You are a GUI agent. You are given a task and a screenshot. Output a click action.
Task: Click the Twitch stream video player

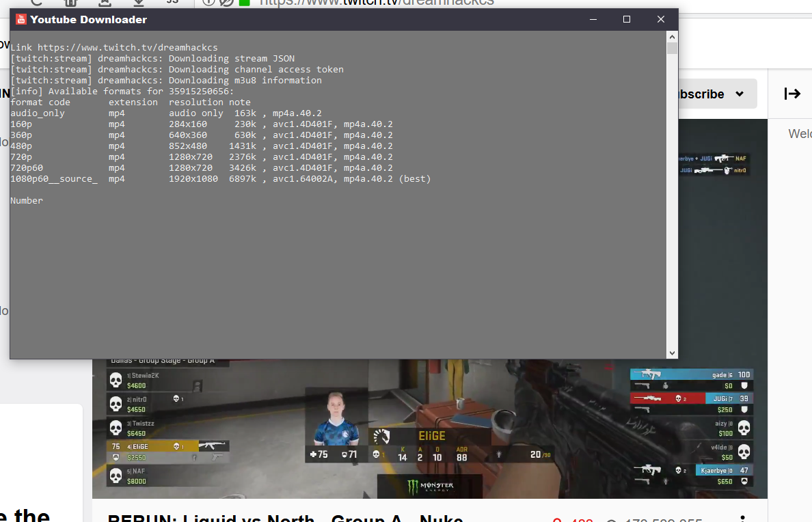click(430, 429)
